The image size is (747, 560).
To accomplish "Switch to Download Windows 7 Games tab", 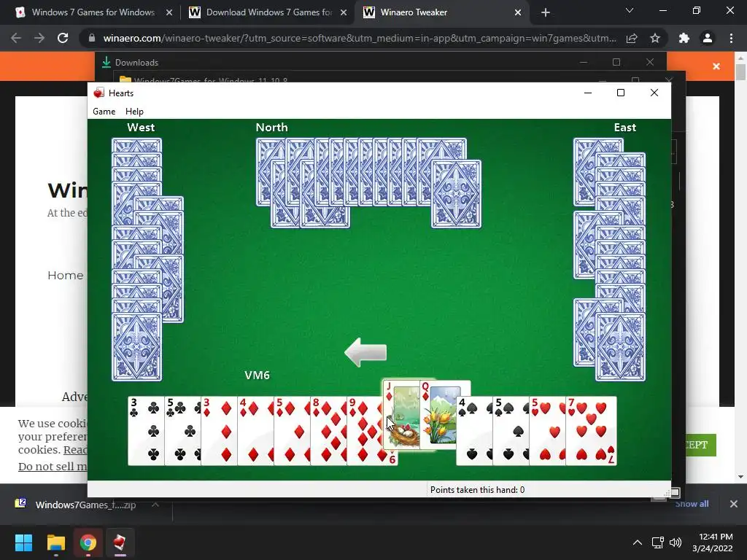I will (x=268, y=12).
